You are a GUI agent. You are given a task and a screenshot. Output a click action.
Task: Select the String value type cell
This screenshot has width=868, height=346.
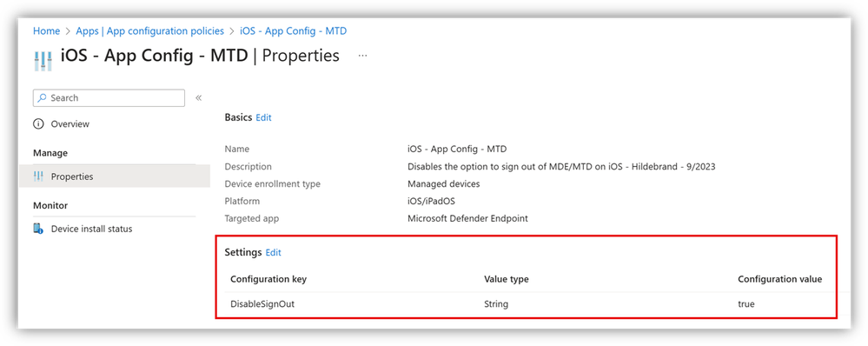[496, 304]
